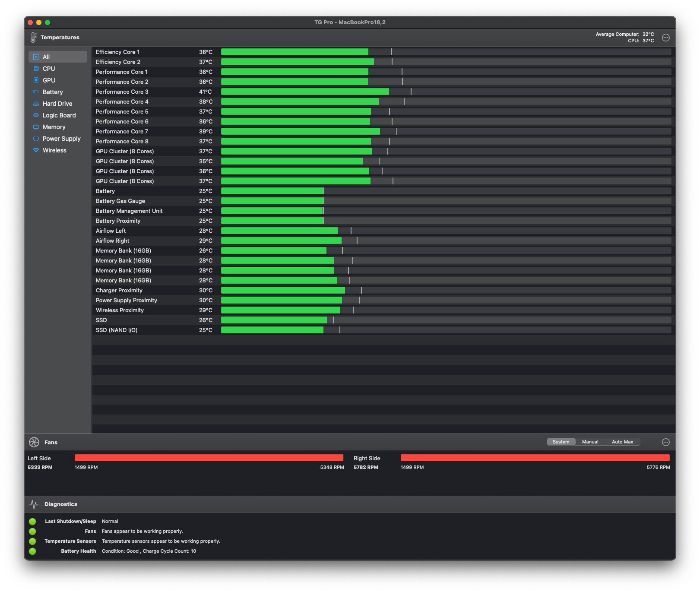Click the Wireless wifi icon in sidebar
This screenshot has width=700, height=592.
click(x=36, y=150)
